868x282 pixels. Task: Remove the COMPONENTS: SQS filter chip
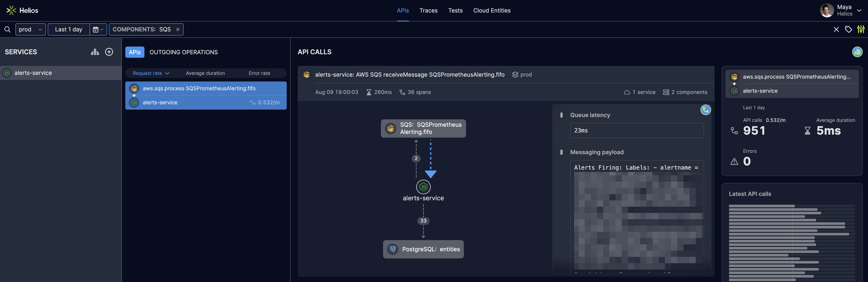pos(178,30)
